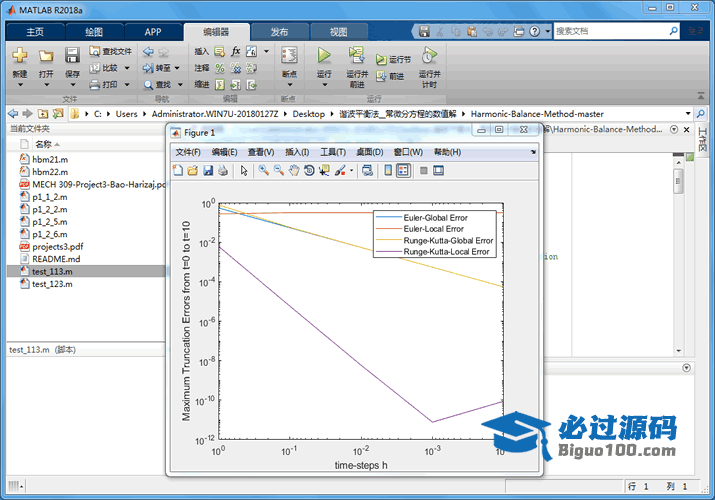This screenshot has height=500, width=715.
Task: Click the Find (查找) magnifier button
Action: [x=158, y=84]
